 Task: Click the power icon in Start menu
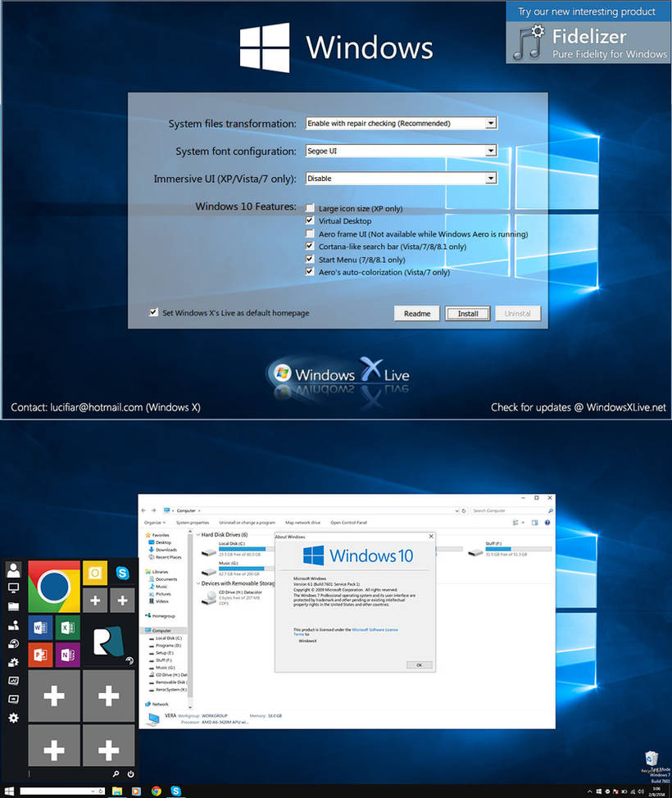click(x=131, y=774)
